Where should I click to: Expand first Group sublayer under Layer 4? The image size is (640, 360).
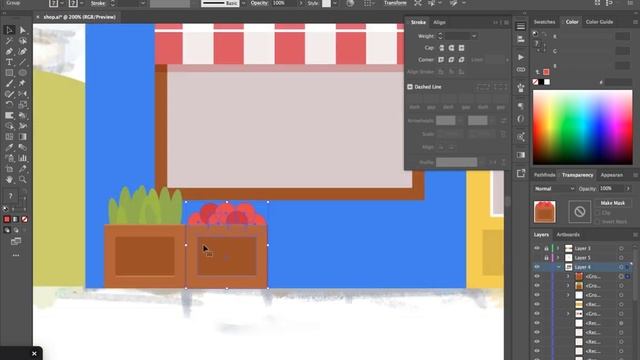(x=568, y=276)
